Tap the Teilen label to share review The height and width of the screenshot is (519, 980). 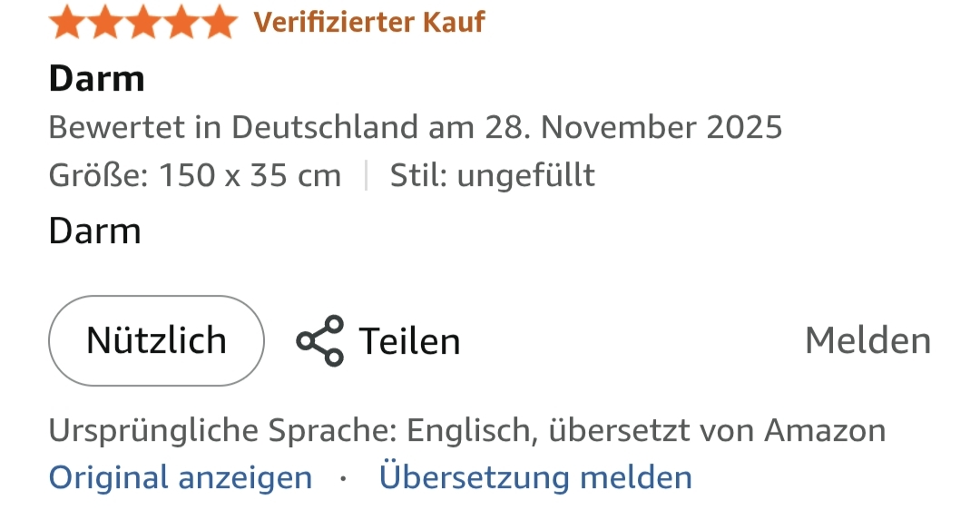point(409,341)
